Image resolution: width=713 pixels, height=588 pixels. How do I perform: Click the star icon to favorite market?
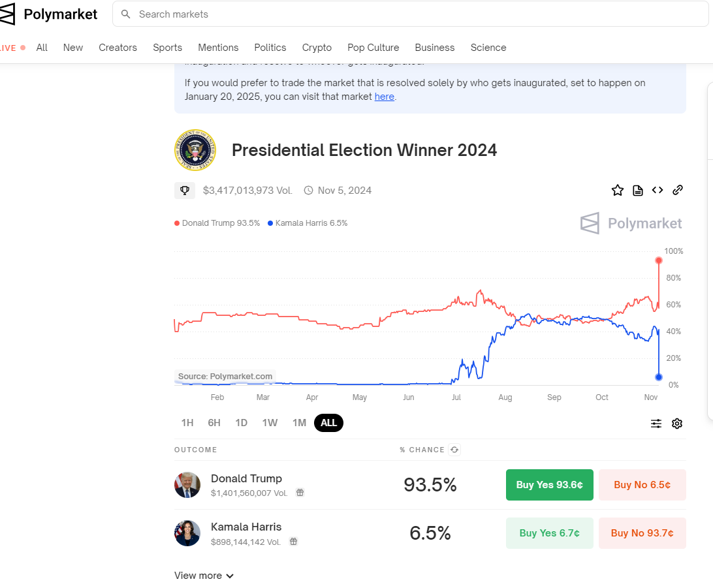(x=617, y=191)
